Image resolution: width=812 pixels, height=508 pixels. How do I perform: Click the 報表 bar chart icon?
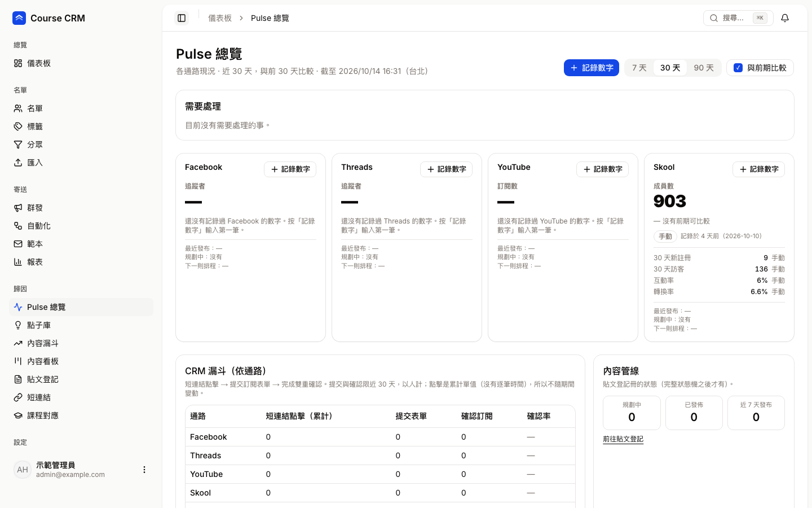point(18,262)
